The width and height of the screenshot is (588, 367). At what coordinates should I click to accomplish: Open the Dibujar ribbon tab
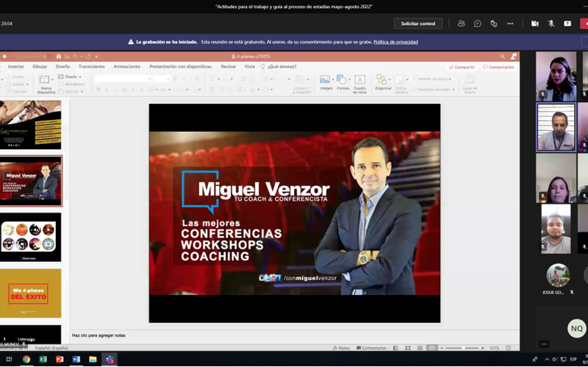40,66
